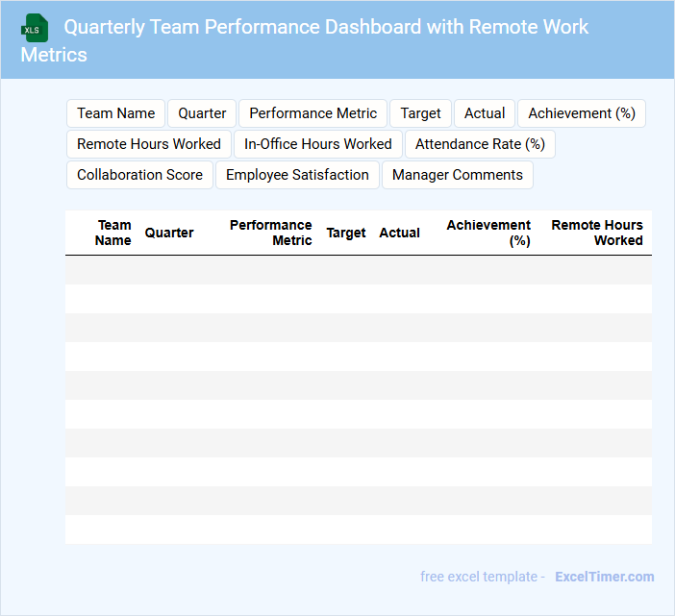Click the Employee Satisfaction tag

(297, 175)
